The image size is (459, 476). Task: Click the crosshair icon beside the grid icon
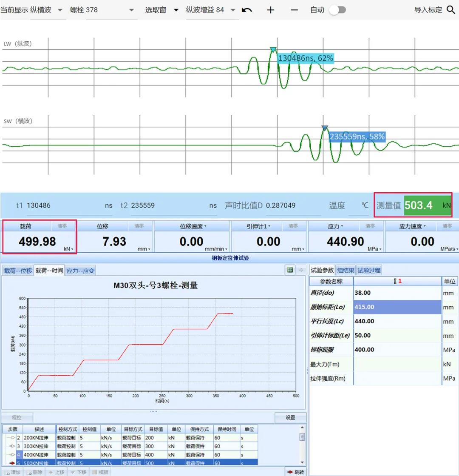301,270
